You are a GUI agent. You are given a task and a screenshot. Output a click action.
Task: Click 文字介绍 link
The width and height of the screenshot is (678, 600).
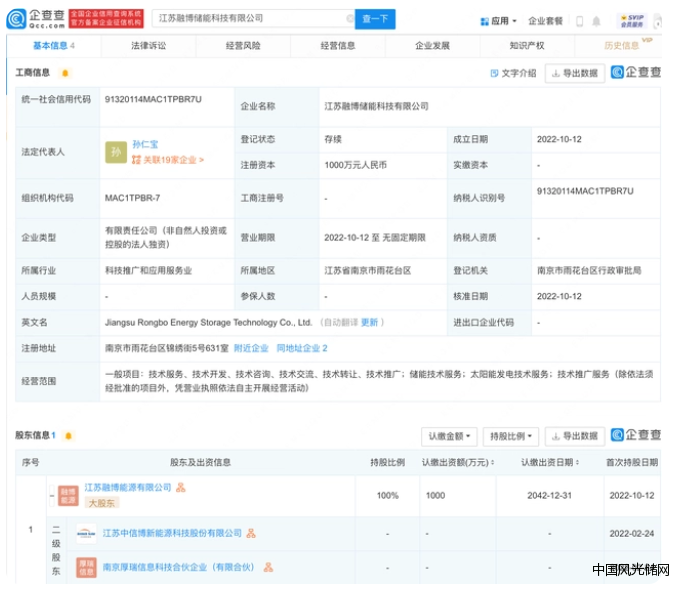513,73
